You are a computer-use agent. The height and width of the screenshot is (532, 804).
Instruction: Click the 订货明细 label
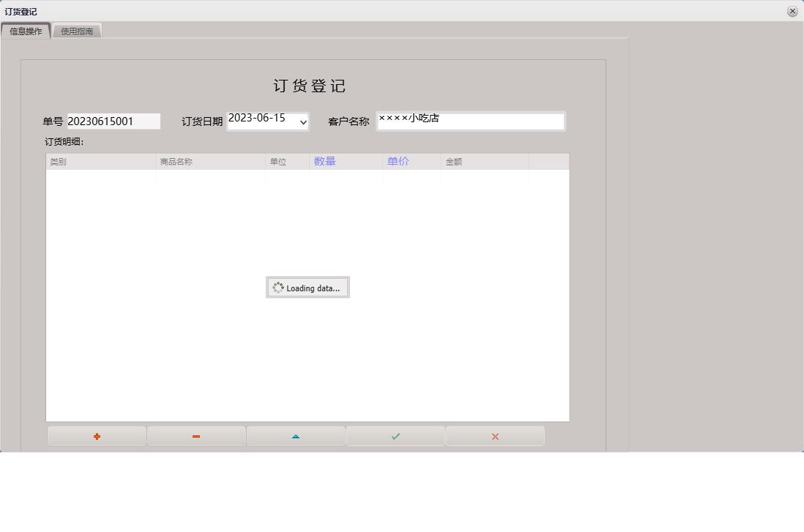tap(64, 142)
